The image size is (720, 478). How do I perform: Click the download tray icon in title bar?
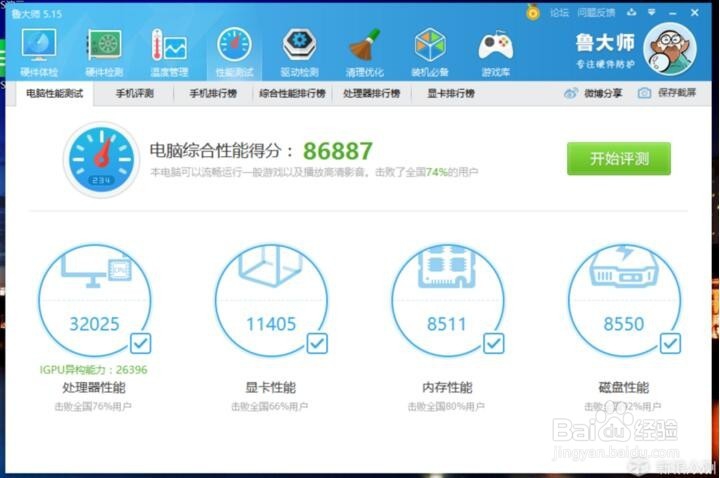point(632,12)
